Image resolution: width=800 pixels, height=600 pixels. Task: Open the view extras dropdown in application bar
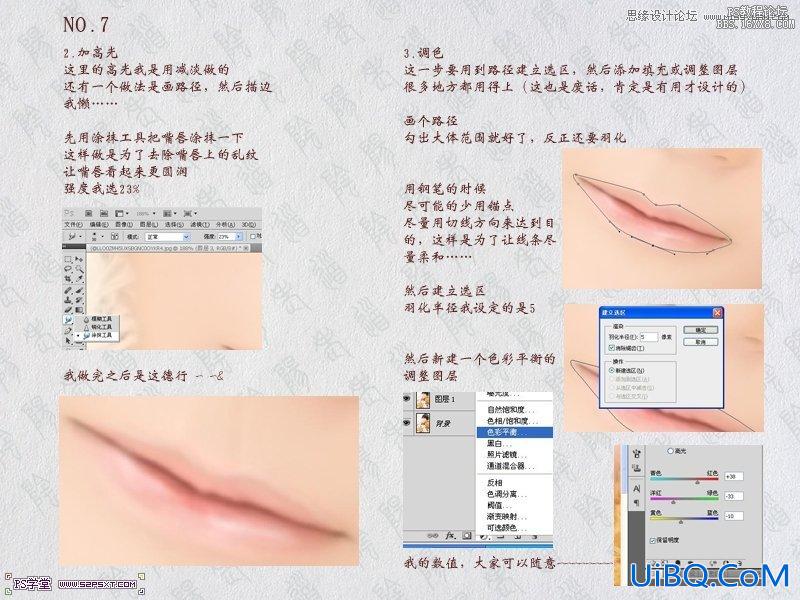point(122,213)
